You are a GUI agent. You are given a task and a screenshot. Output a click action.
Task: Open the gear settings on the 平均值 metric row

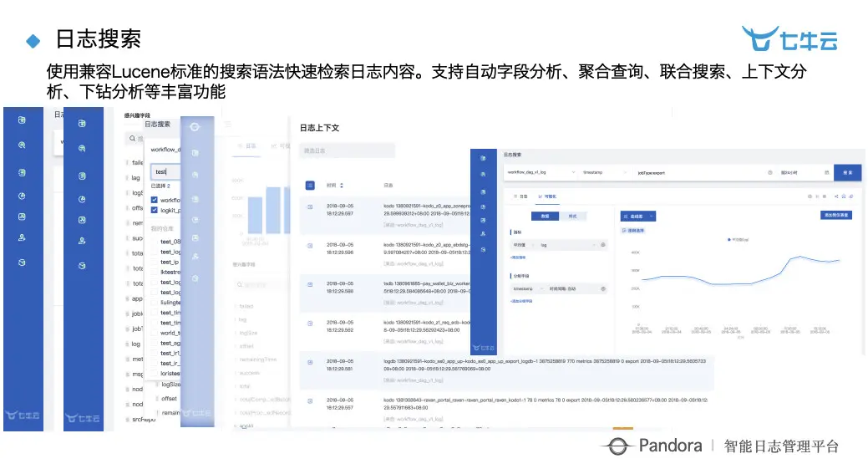[603, 245]
